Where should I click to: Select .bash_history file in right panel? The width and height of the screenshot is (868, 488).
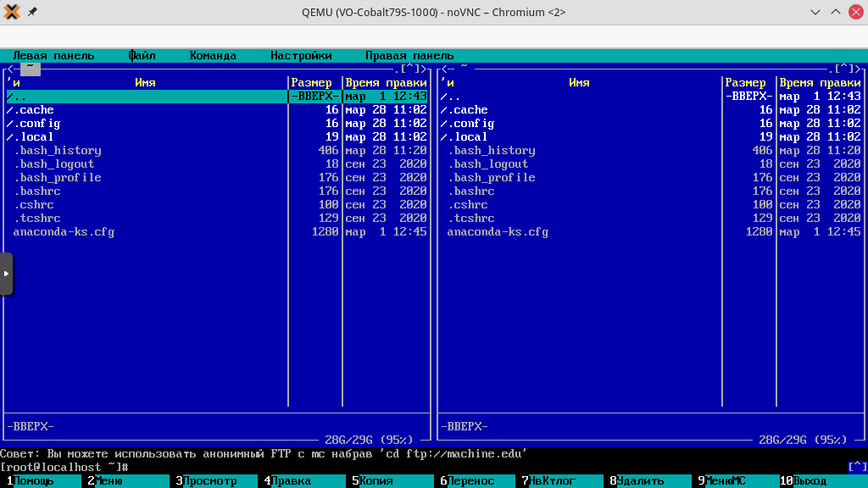(651, 151)
